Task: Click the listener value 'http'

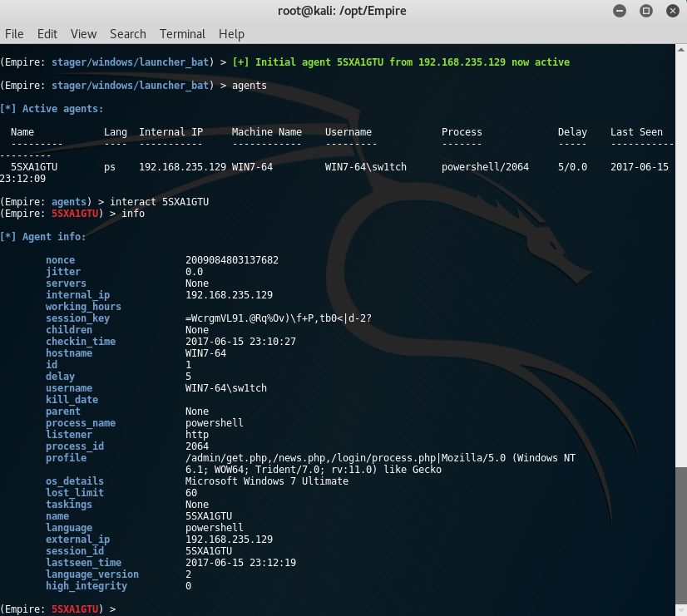Action: (x=197, y=435)
